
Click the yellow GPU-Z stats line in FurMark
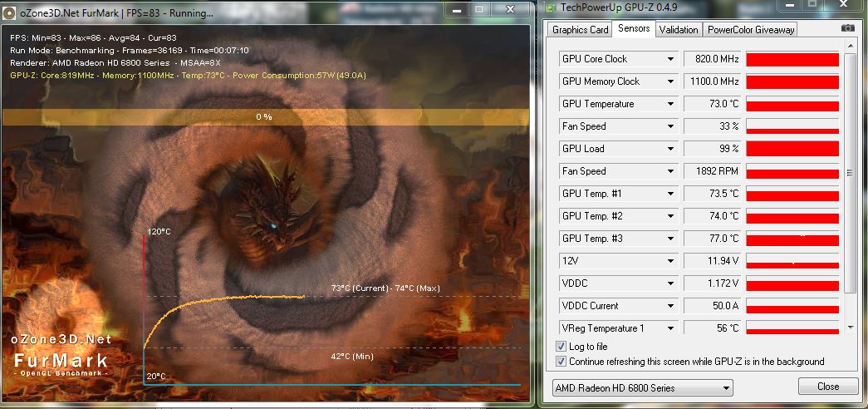pyautogui.click(x=188, y=75)
